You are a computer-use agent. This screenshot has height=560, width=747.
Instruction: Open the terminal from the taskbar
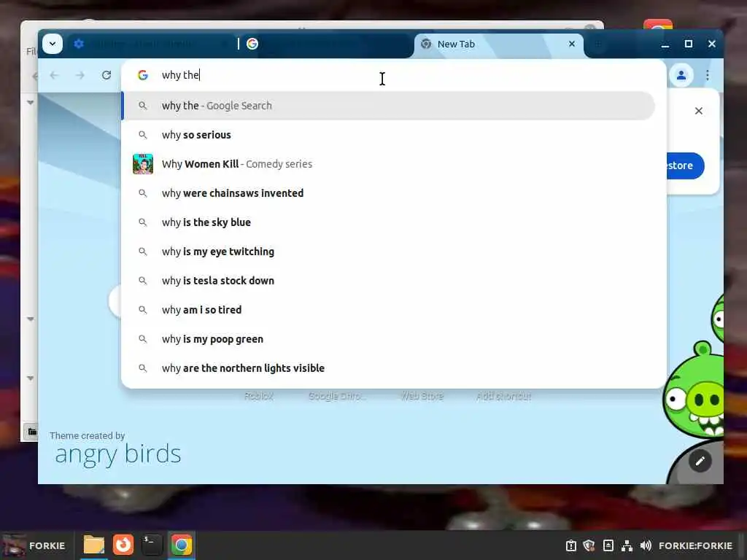click(x=152, y=545)
